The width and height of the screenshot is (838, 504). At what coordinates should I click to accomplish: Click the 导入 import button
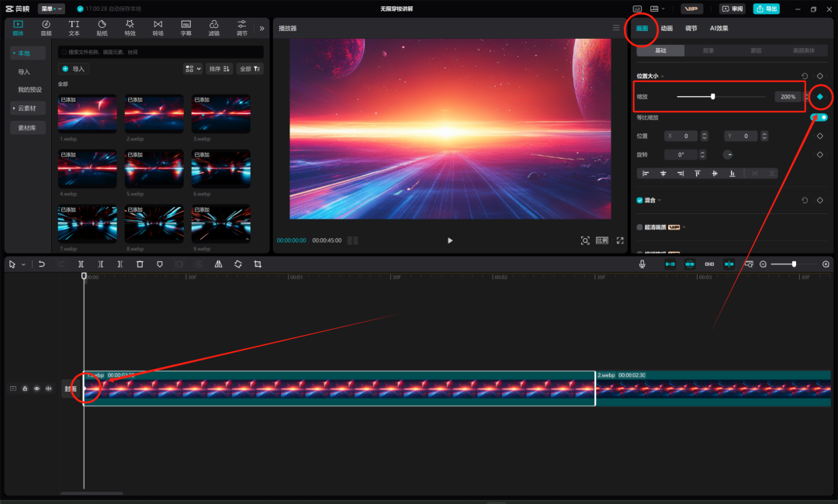coord(74,69)
